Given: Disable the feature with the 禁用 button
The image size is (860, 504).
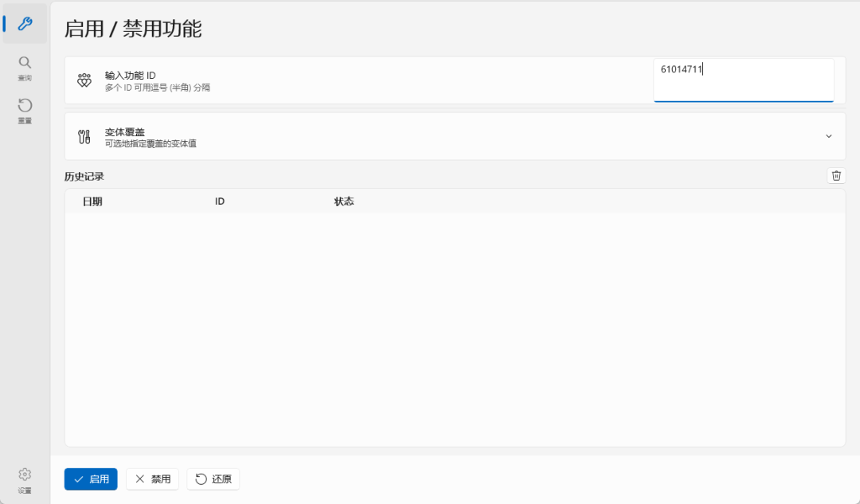Looking at the screenshot, I should pos(152,479).
